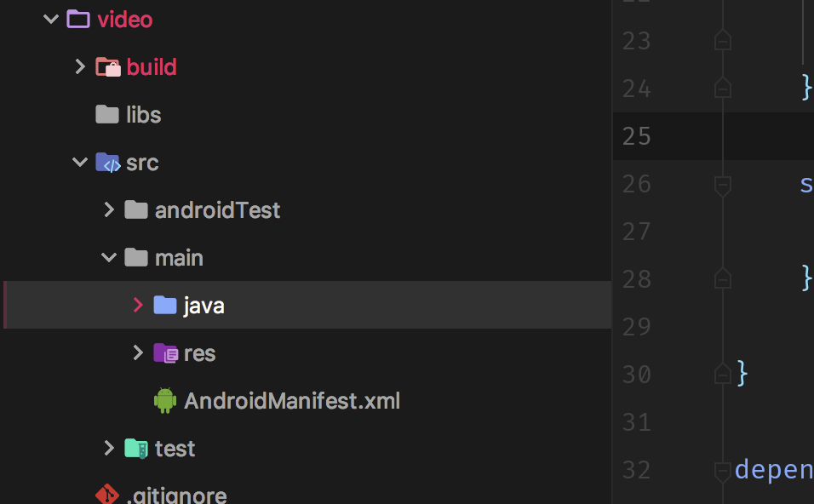Viewport: 814px width, 504px height.
Task: Expand the java folder
Action: pyautogui.click(x=138, y=305)
